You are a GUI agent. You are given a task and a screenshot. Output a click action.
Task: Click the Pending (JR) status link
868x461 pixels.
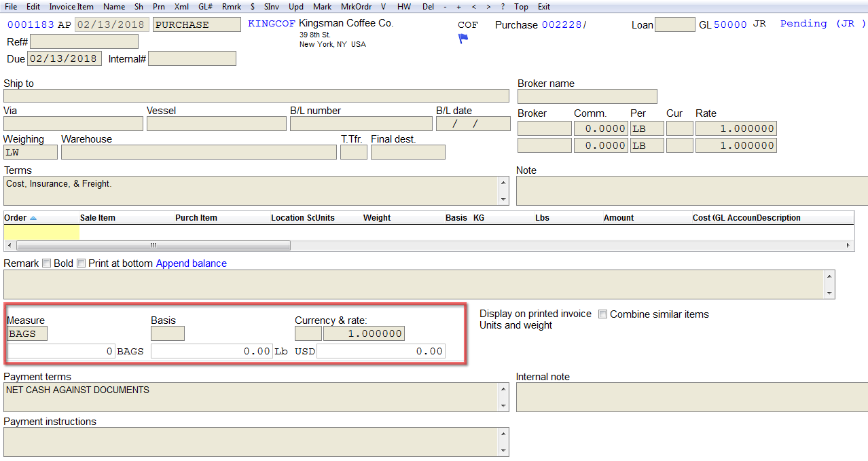pyautogui.click(x=823, y=24)
